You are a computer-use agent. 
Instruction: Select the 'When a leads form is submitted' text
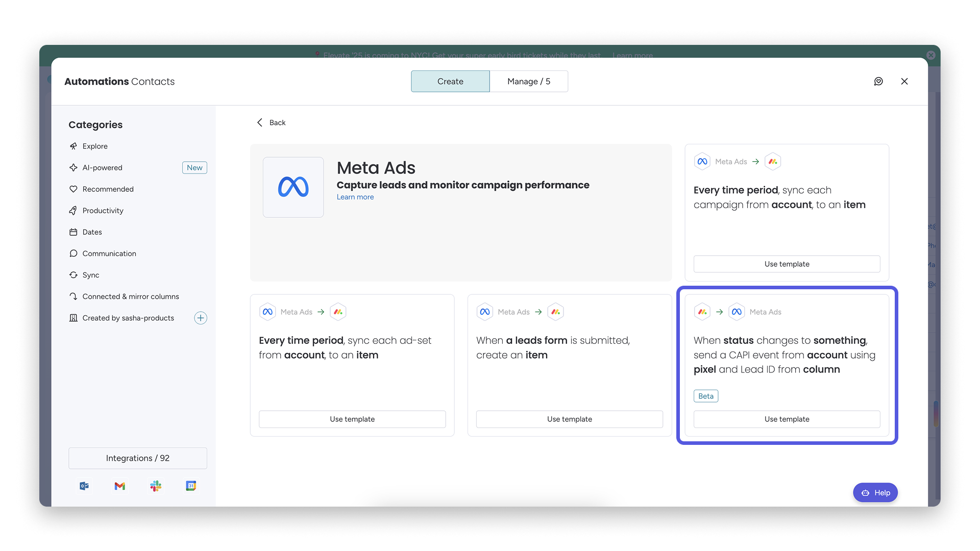[x=553, y=347]
